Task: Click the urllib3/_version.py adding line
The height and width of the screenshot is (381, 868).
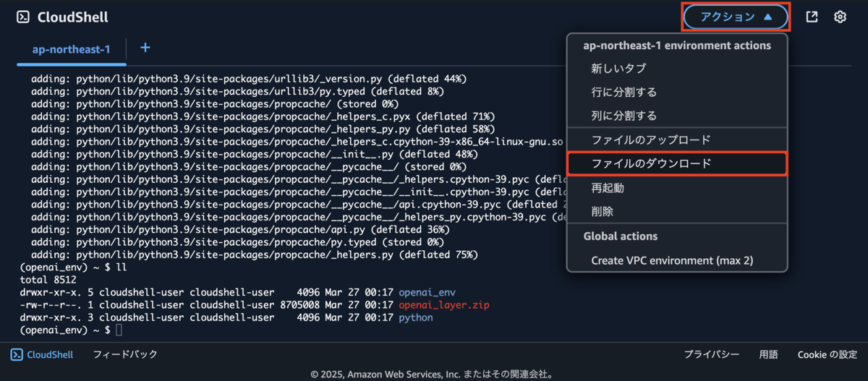Action: [x=250, y=78]
